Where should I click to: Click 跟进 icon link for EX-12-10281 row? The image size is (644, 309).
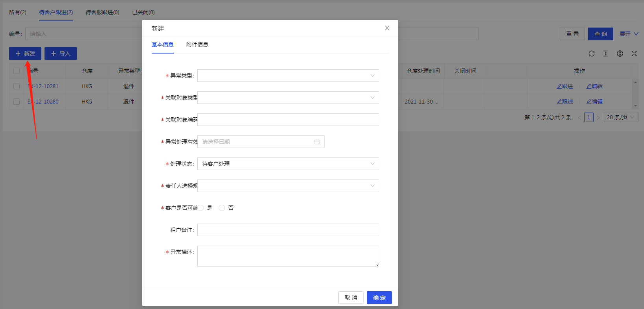(565, 86)
